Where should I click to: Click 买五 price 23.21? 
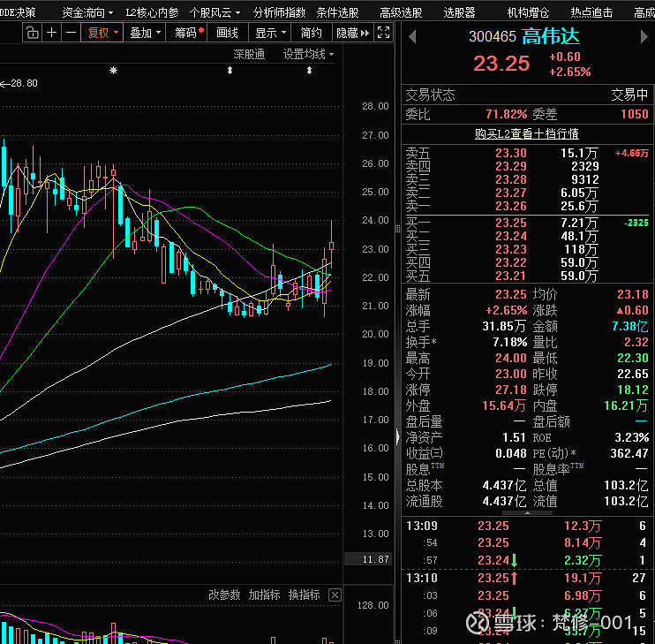click(511, 276)
